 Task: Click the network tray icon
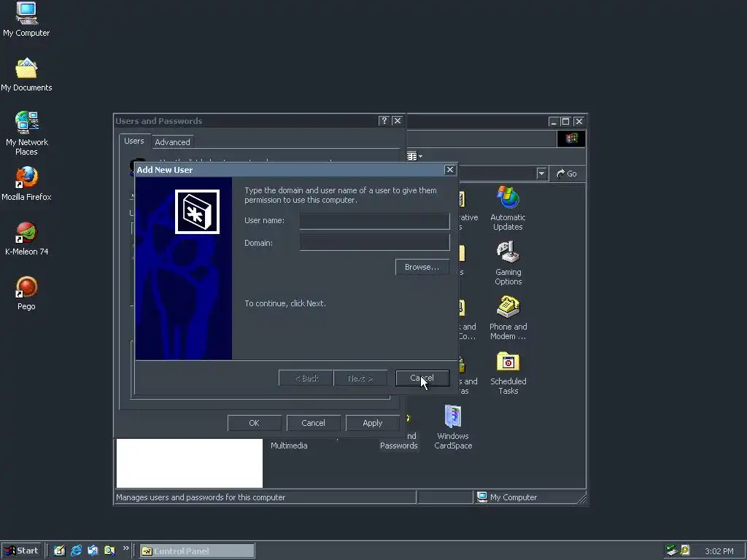click(x=672, y=551)
